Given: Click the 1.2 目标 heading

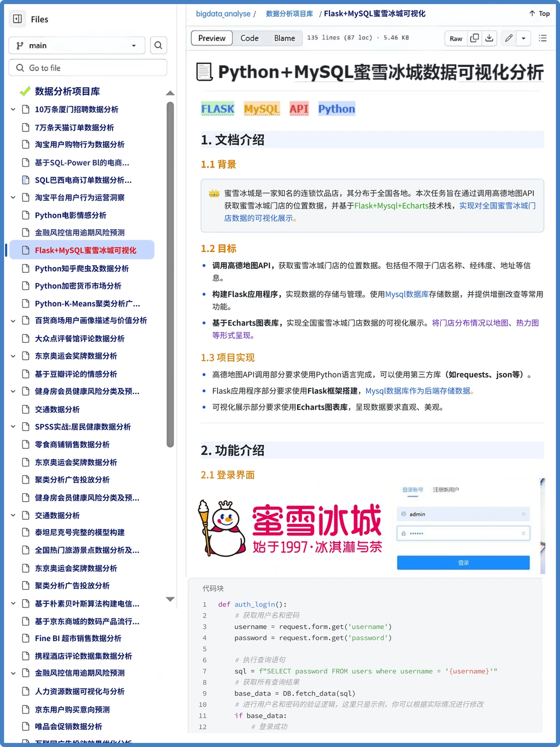Looking at the screenshot, I should point(218,249).
